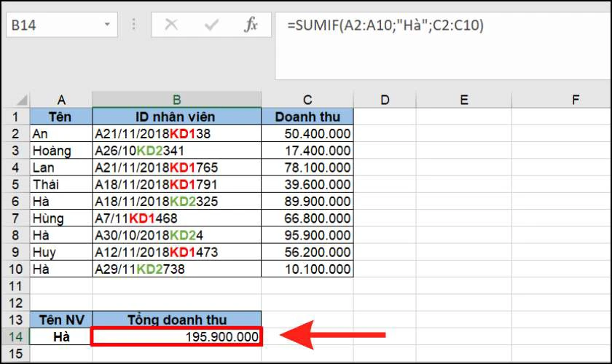Select revenue cell '17.400.000'
The height and width of the screenshot is (364, 612).
click(307, 151)
